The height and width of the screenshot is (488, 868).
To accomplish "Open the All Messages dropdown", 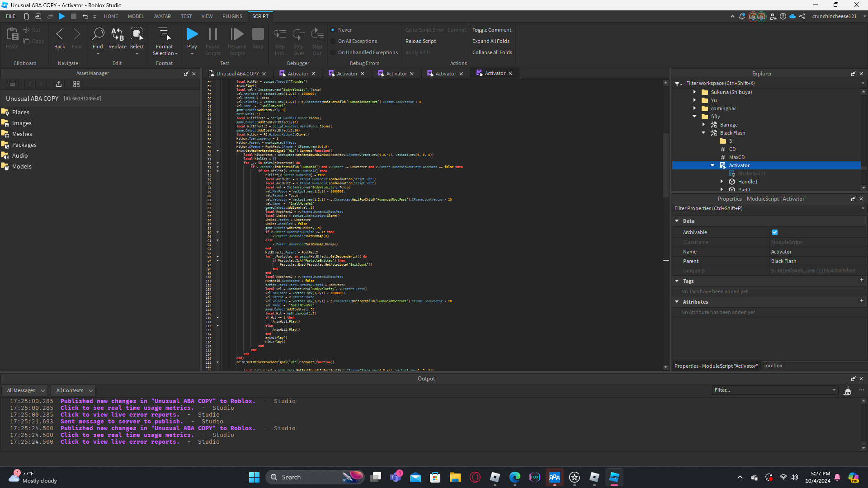I will point(25,390).
